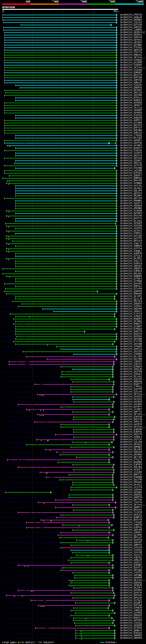This screenshot has width=146, height=644.
Task: Select the UniRef100_C1YRK7 label
Action: (131, 409)
